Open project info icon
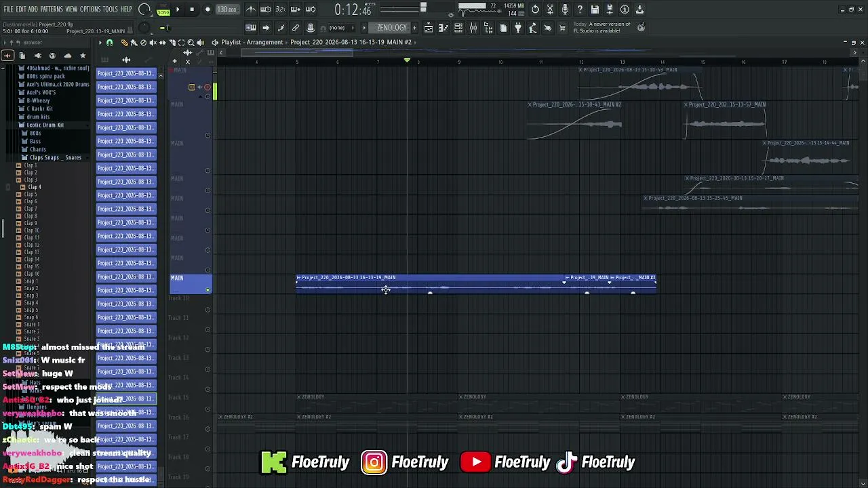 (x=625, y=9)
